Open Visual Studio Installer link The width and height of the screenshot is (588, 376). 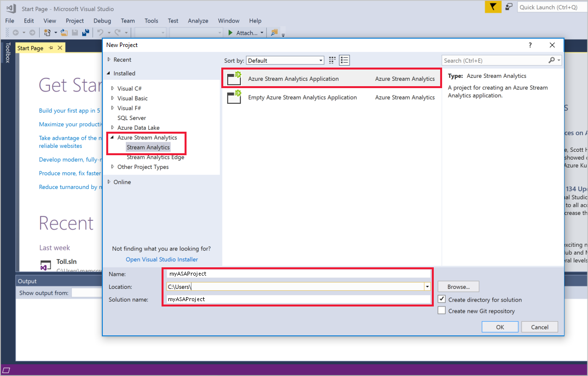162,259
